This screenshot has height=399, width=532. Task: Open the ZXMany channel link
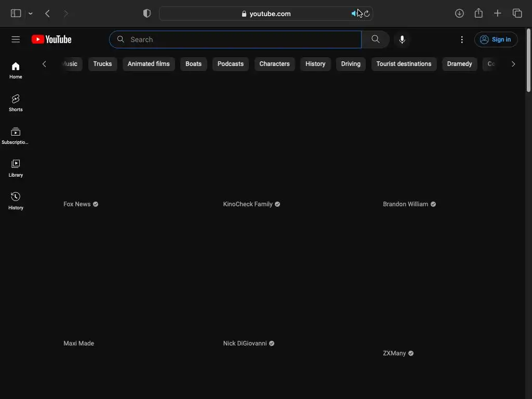(394, 353)
